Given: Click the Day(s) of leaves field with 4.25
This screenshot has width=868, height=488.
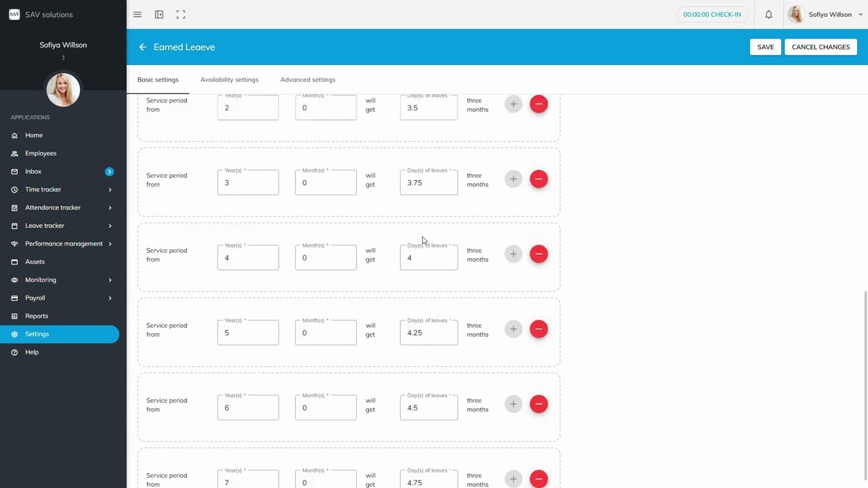Looking at the screenshot, I should coord(429,332).
